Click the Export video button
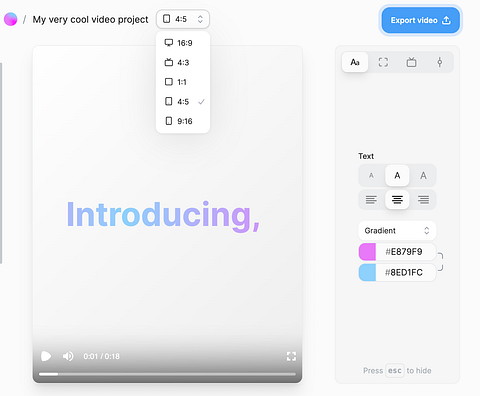480x396 pixels. pos(421,20)
